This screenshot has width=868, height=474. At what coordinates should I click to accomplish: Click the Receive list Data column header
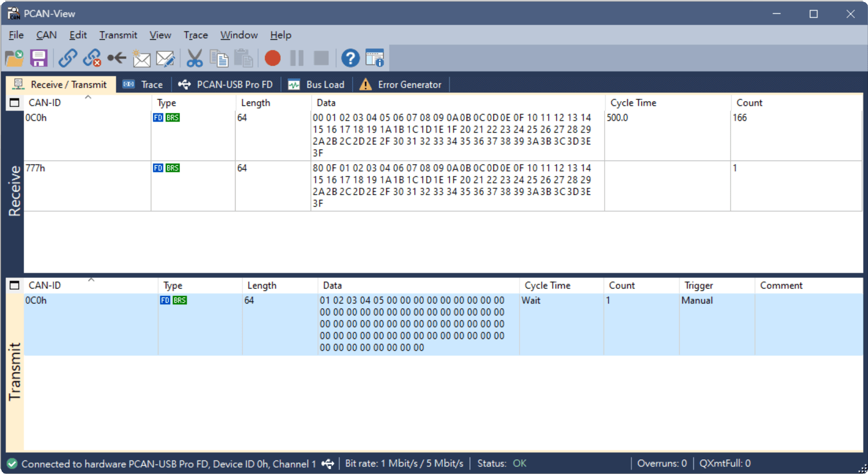pyautogui.click(x=458, y=102)
